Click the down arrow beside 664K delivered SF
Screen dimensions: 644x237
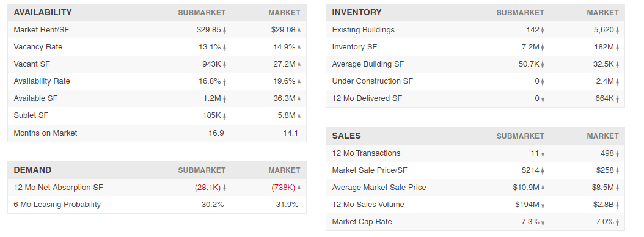(x=617, y=98)
